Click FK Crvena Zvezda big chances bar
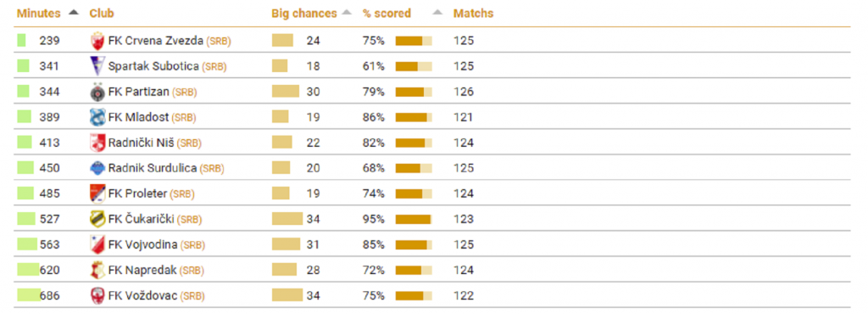This screenshot has width=868, height=314. (282, 41)
